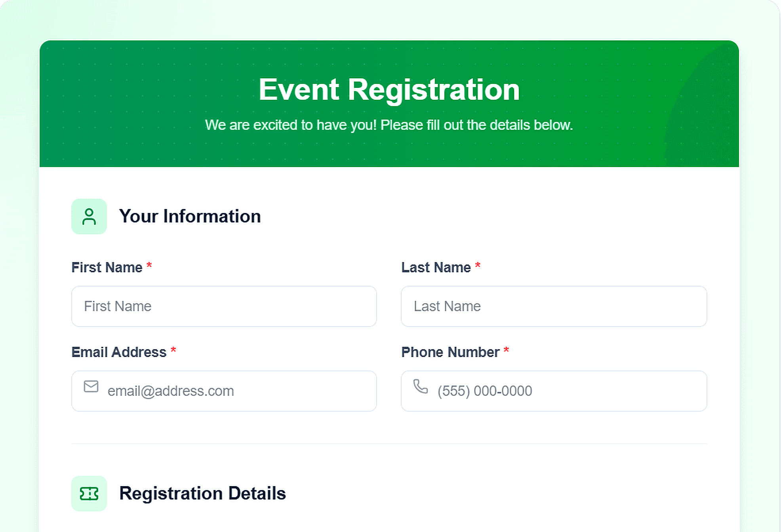Image resolution: width=781 pixels, height=532 pixels.
Task: Select the Registration Details section heading
Action: tap(203, 493)
